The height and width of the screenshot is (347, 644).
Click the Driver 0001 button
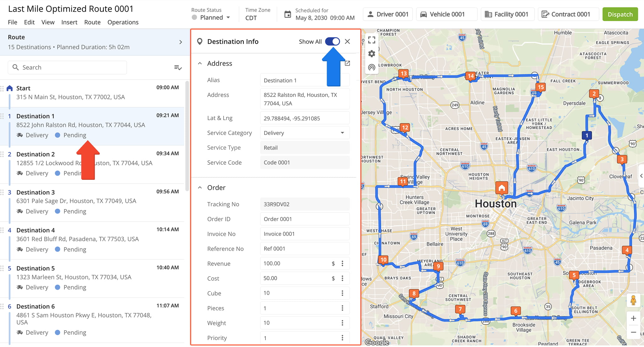[x=388, y=14]
